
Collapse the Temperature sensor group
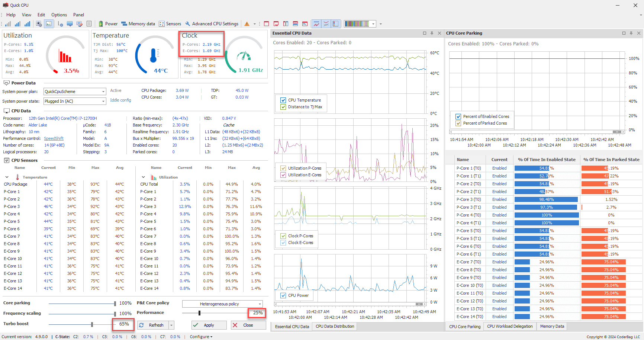click(x=7, y=177)
